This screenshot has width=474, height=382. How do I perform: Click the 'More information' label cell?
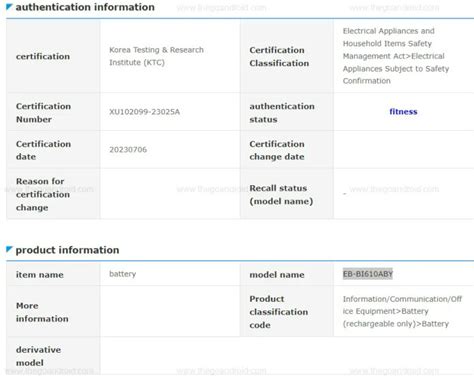[x=53, y=312]
